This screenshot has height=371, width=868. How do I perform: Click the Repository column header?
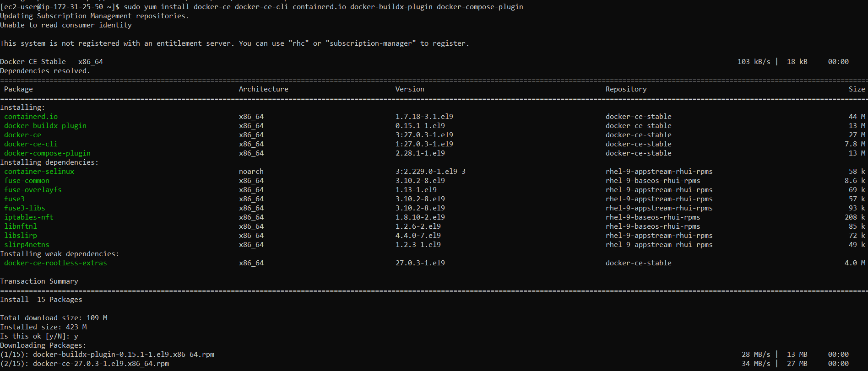[x=626, y=89]
